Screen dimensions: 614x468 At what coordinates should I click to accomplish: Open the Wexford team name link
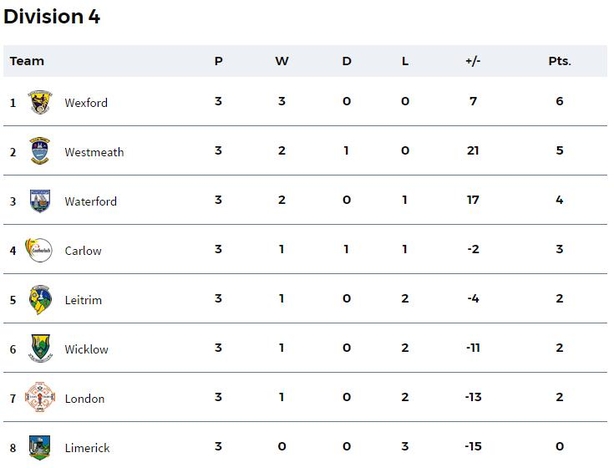click(86, 103)
